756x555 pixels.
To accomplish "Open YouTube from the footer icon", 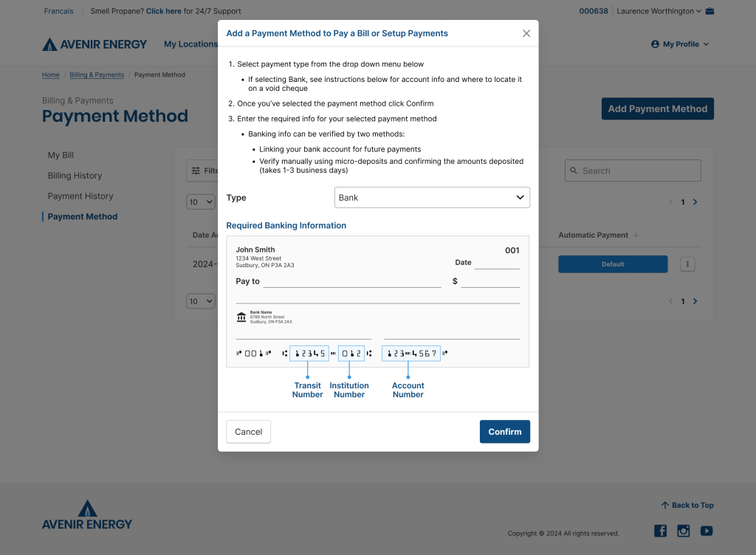I will pyautogui.click(x=707, y=531).
